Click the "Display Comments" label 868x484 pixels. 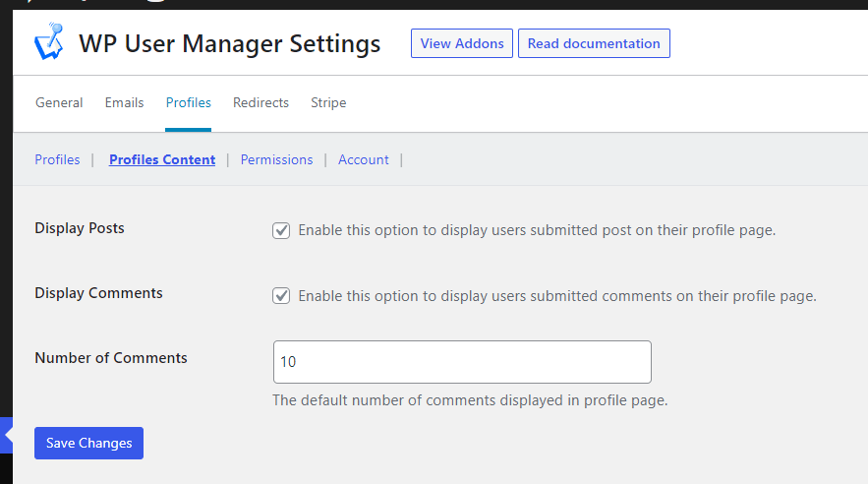click(x=98, y=293)
